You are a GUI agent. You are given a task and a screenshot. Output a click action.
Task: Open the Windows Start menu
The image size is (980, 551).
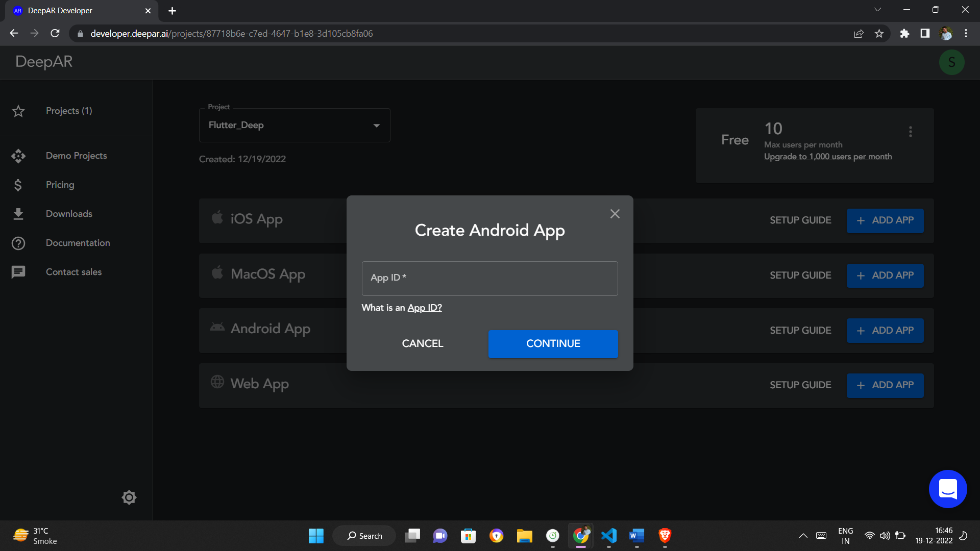[316, 536]
